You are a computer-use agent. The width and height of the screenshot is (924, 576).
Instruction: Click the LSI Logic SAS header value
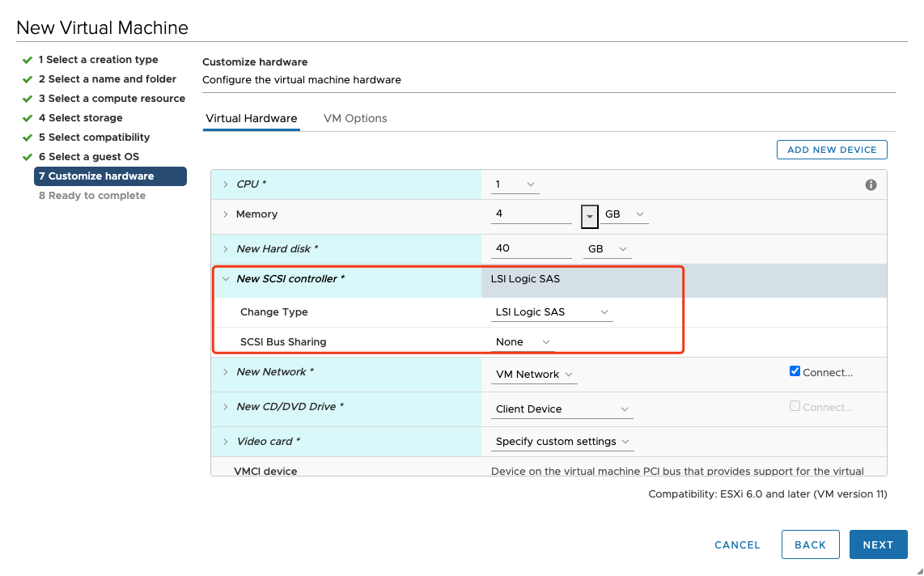click(x=525, y=279)
